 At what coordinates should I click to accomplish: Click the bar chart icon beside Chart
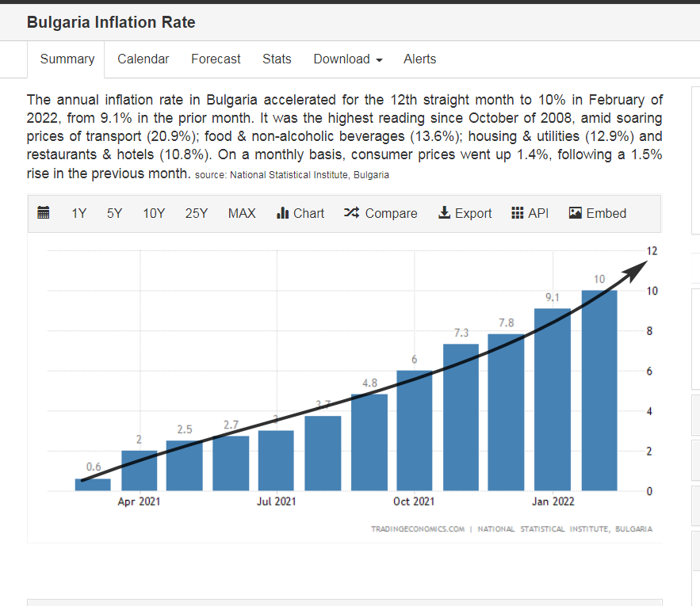pyautogui.click(x=282, y=213)
